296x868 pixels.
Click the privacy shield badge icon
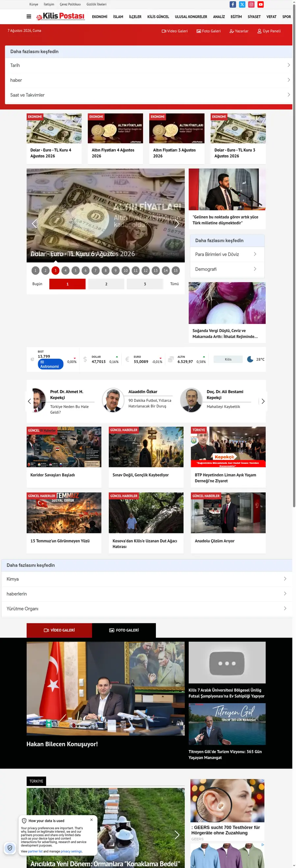10,848
